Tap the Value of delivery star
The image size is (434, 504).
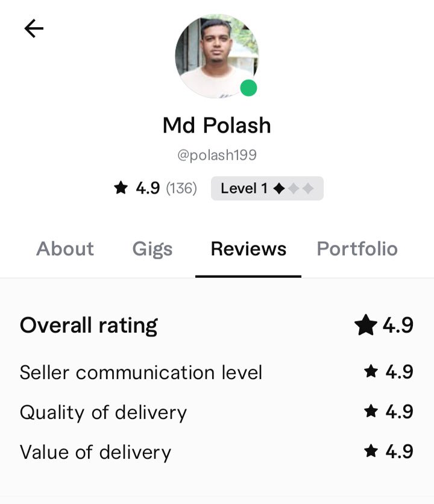point(371,452)
